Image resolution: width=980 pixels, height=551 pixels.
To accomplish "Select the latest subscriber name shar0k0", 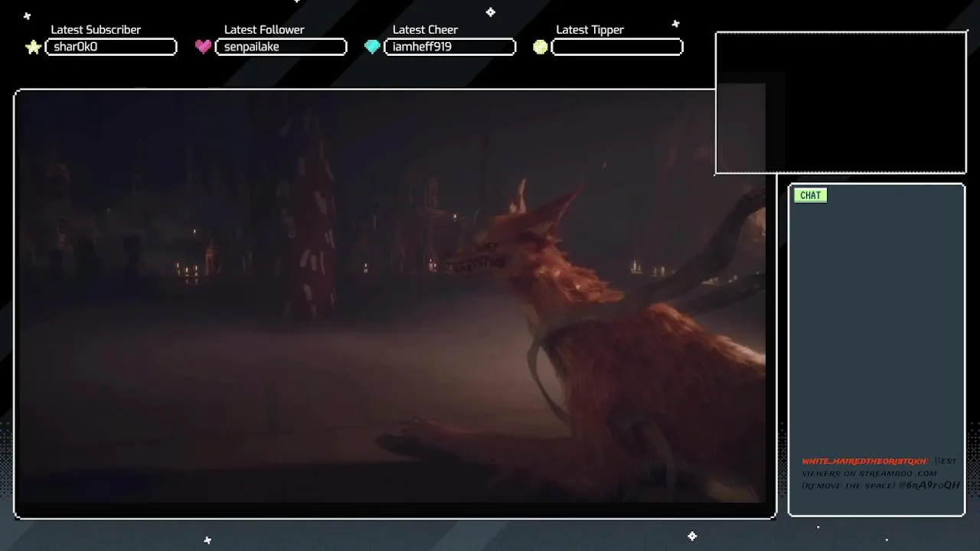I will coord(76,47).
